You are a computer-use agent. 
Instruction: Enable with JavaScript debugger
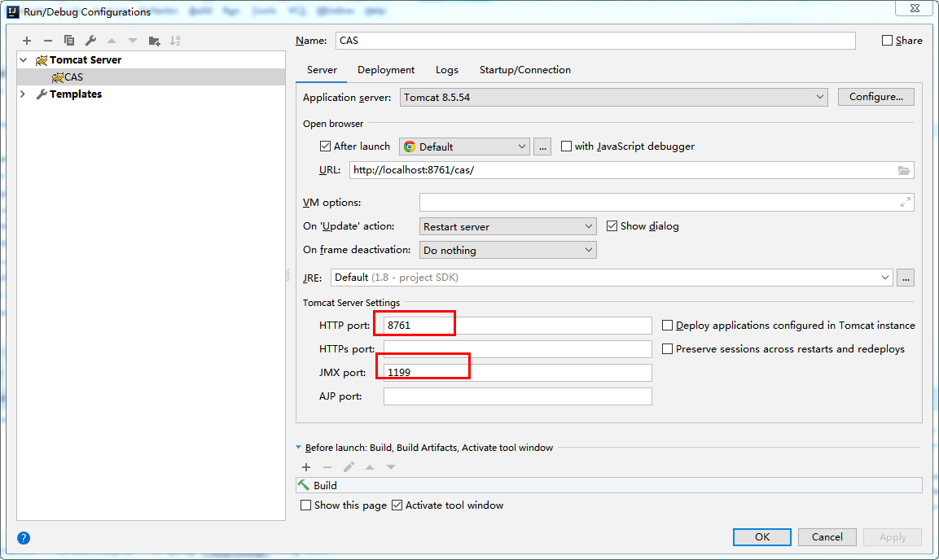(x=566, y=146)
